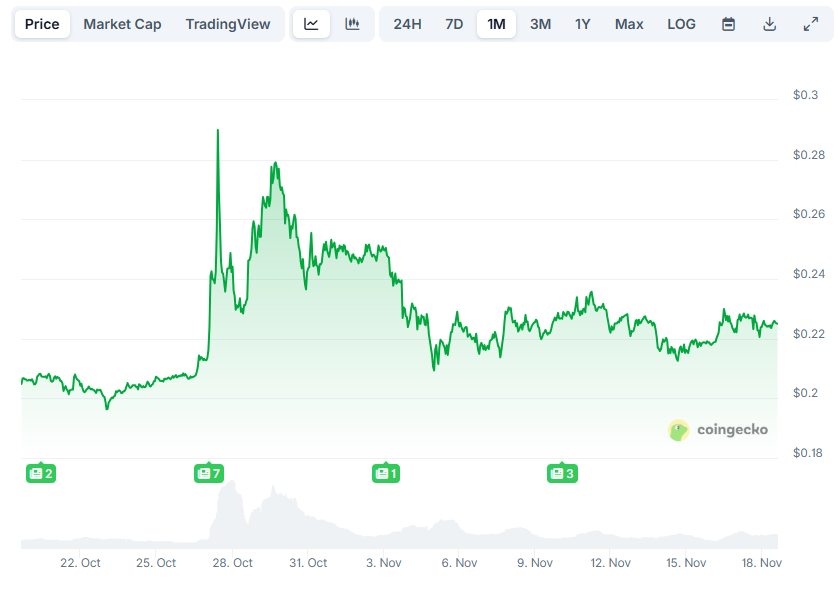Click the download chart data icon

(x=770, y=23)
